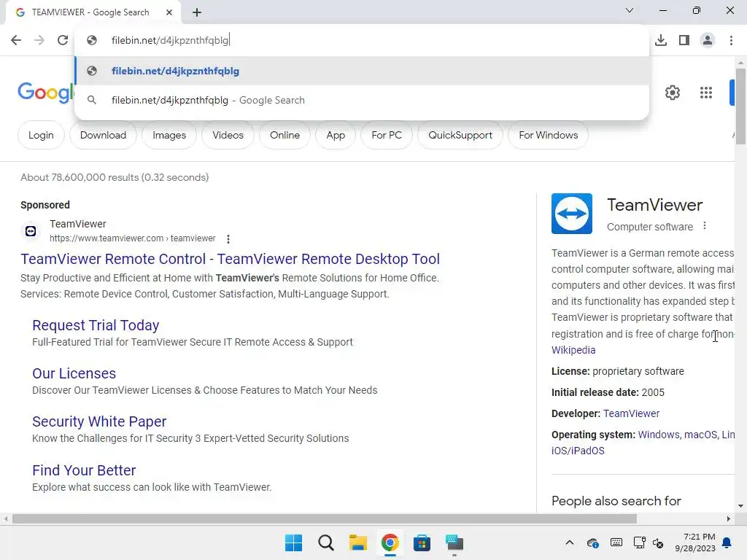Click the forward navigation arrow
Screen dimensions: 747x560
click(x=39, y=40)
